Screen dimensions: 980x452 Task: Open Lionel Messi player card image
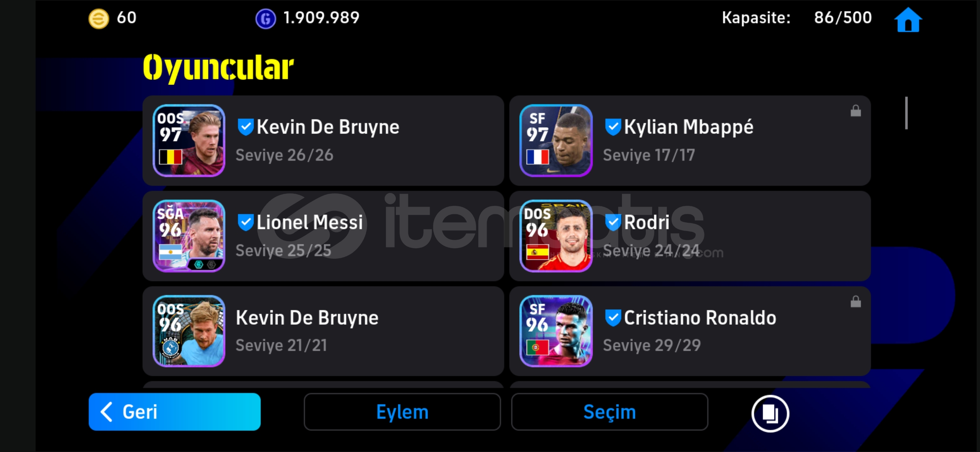(x=189, y=236)
